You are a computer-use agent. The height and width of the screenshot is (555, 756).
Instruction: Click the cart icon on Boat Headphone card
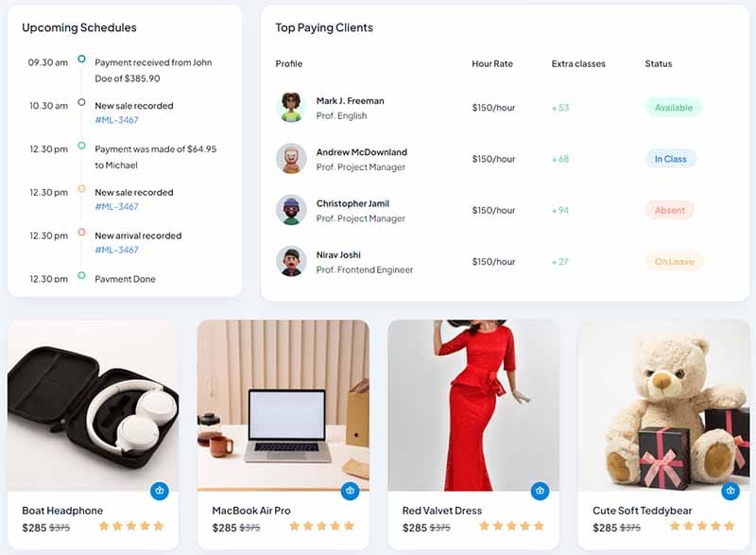[160, 491]
